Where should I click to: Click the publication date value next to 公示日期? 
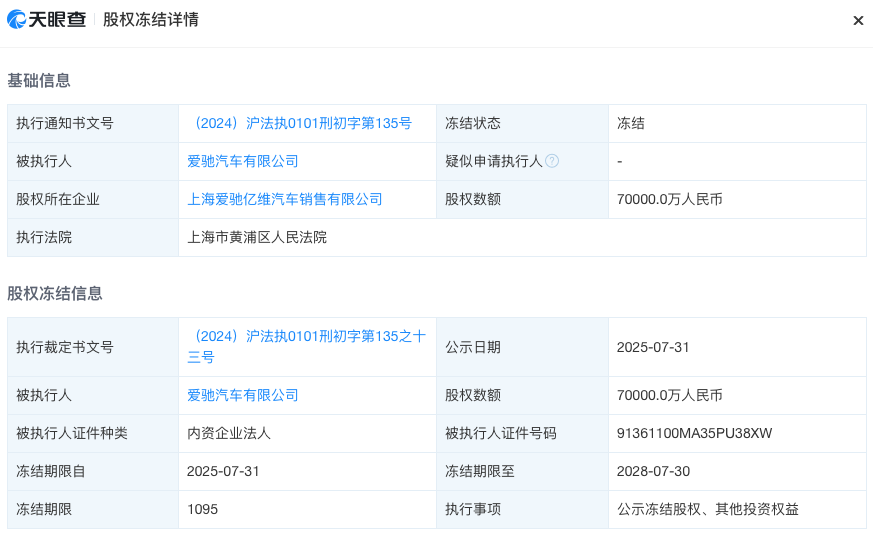pos(653,347)
